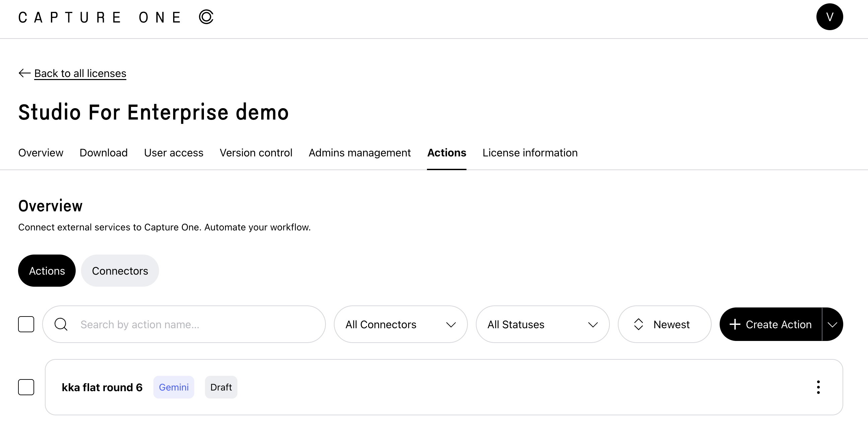Viewport: 868px width, 422px height.
Task: Click the Create Action button
Action: pos(771,324)
